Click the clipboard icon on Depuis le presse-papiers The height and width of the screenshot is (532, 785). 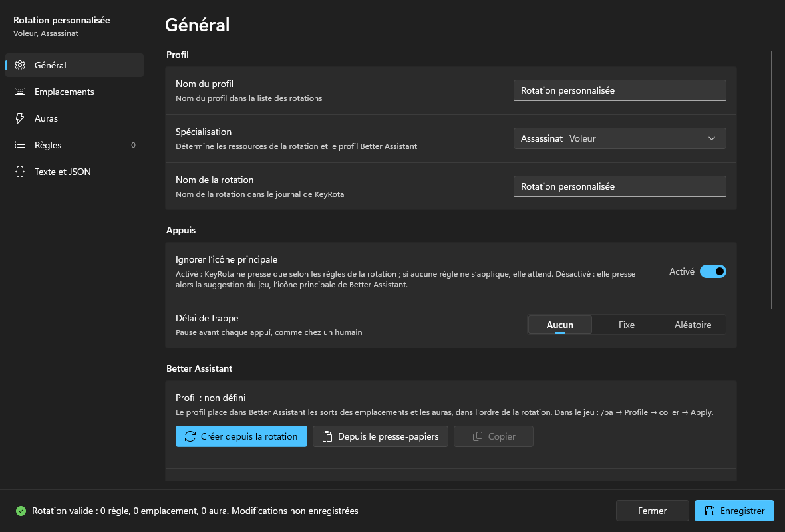(327, 436)
